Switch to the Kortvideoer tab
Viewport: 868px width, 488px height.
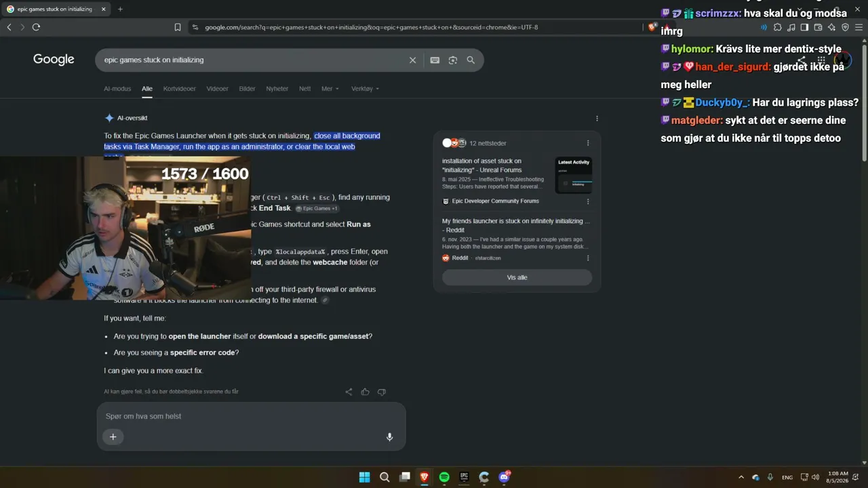click(x=180, y=89)
